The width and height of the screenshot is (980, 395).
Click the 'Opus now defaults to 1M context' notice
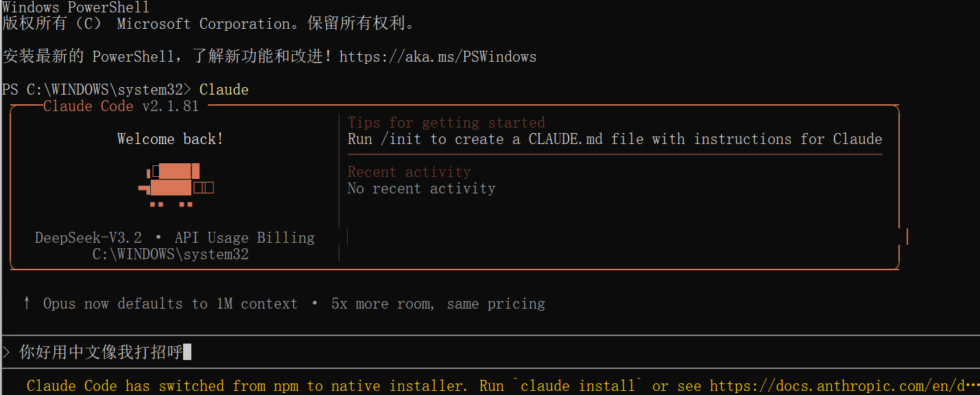point(171,304)
